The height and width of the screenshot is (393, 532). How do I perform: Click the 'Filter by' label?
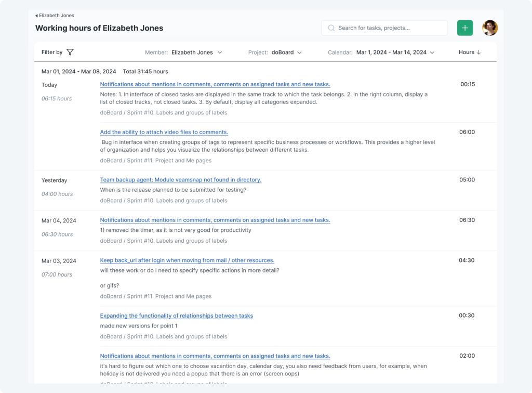click(x=52, y=52)
